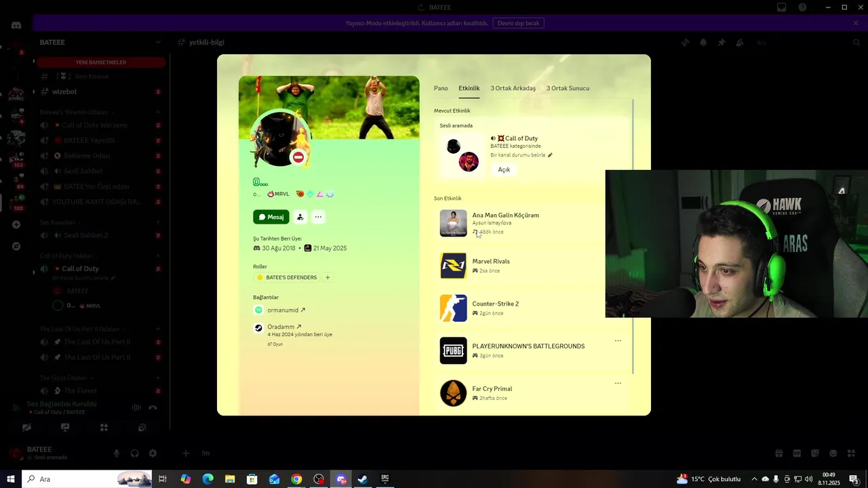Click the Far Cry Primal game icon
Viewport: 868px width, 488px height.
pyautogui.click(x=453, y=393)
